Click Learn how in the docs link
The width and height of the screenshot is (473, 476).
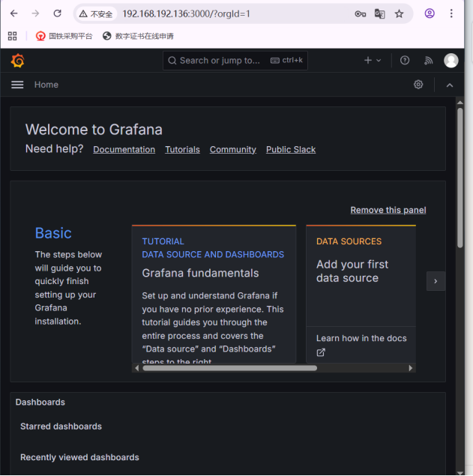click(x=361, y=338)
